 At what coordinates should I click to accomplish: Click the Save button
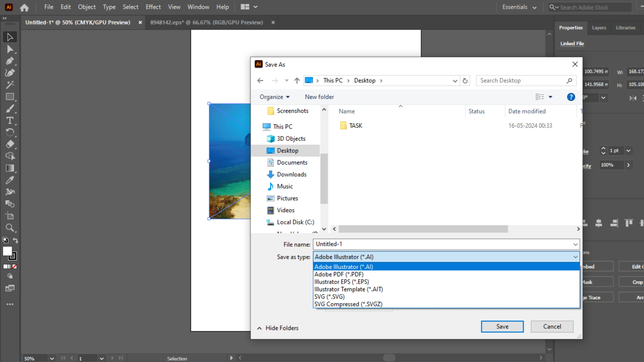(x=502, y=326)
